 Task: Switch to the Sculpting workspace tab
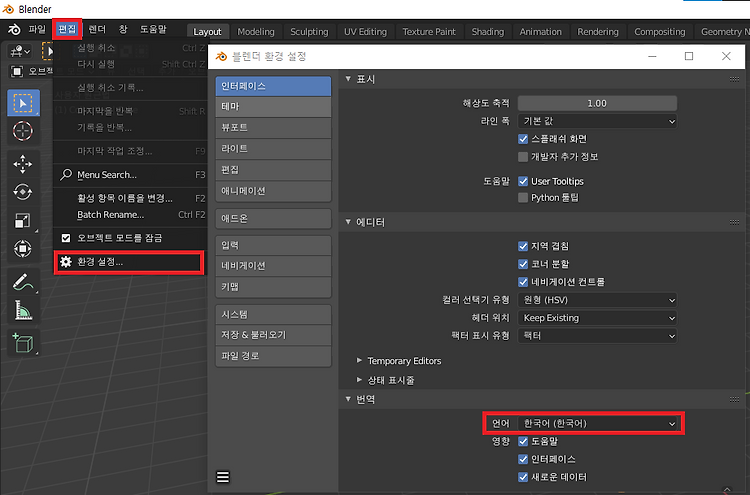pos(309,32)
